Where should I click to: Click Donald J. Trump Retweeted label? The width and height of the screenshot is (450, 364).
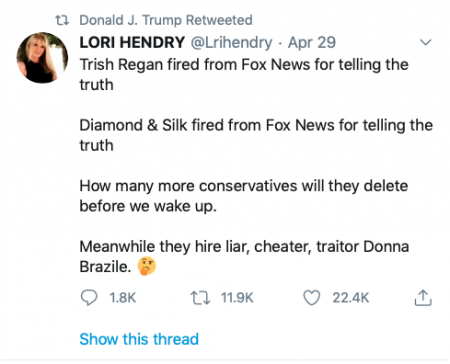tap(166, 20)
